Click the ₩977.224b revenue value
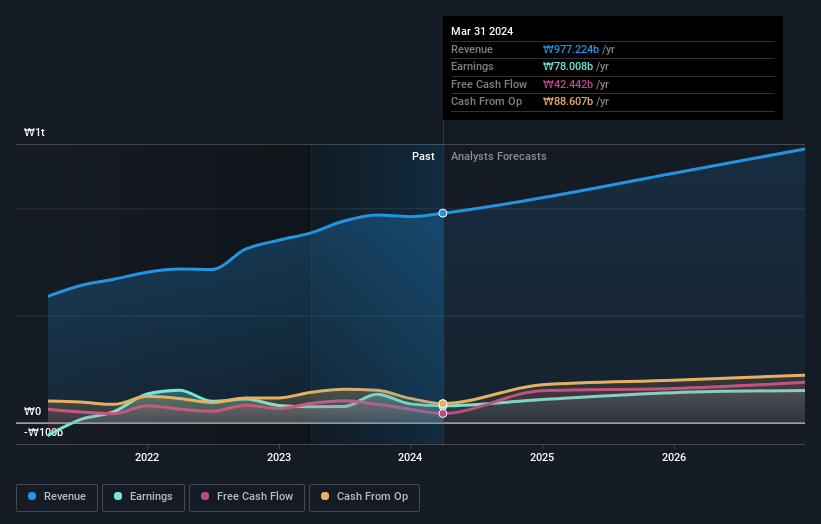Screen dimensions: 821x524 click(571, 49)
